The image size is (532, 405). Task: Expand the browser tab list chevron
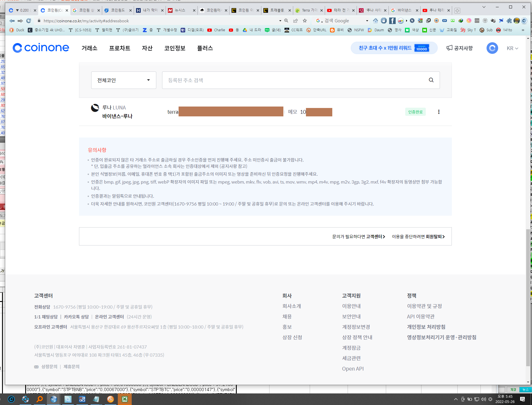coord(484,7)
